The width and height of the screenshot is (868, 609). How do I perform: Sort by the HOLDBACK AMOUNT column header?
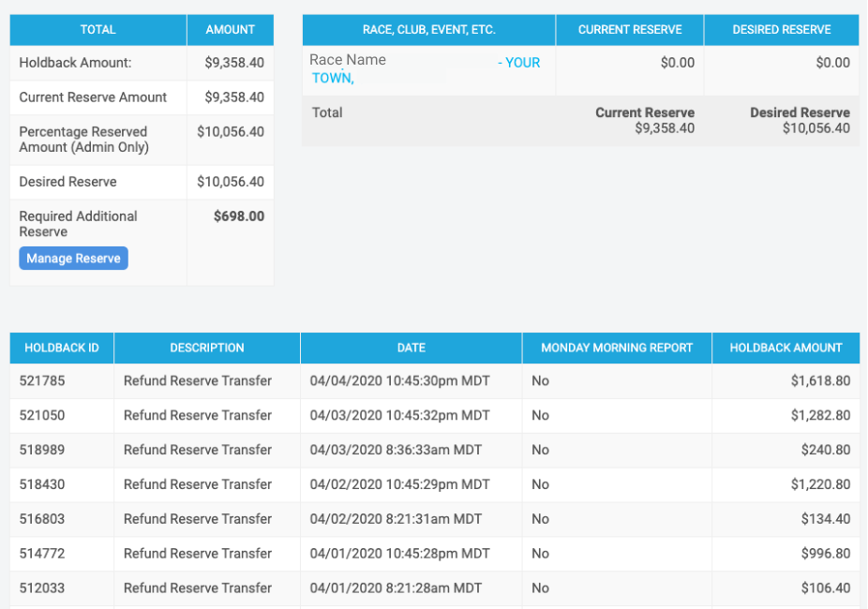(x=786, y=348)
